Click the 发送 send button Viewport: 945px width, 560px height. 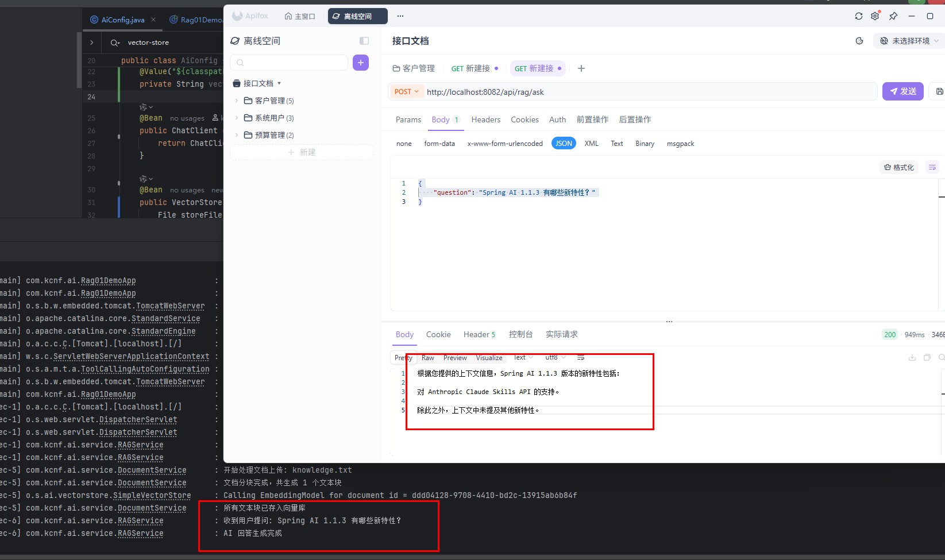coord(902,91)
